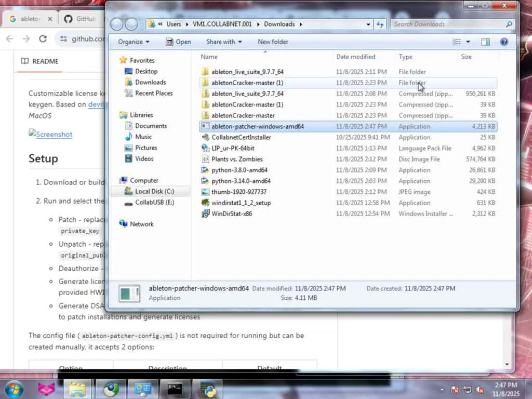The width and height of the screenshot is (532, 399).
Task: Click the refresh button beside address bar
Action: click(x=380, y=24)
